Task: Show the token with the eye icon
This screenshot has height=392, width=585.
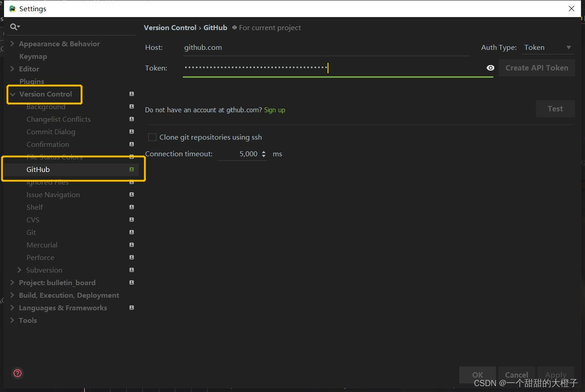Action: coord(490,68)
